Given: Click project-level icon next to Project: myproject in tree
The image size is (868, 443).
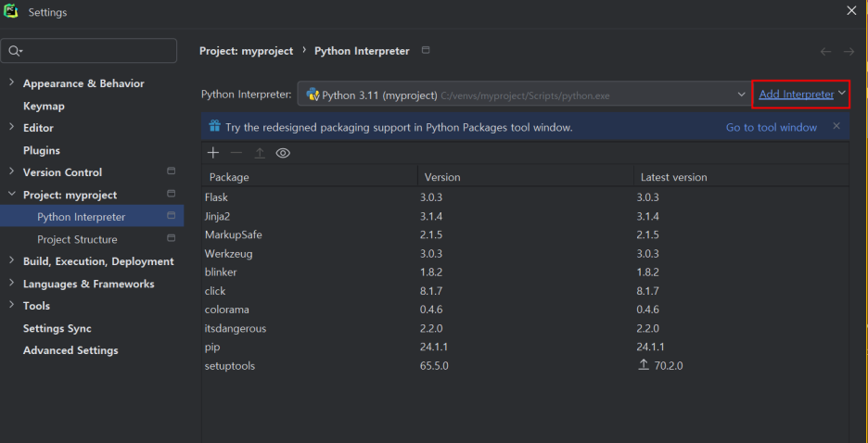Looking at the screenshot, I should 171,194.
